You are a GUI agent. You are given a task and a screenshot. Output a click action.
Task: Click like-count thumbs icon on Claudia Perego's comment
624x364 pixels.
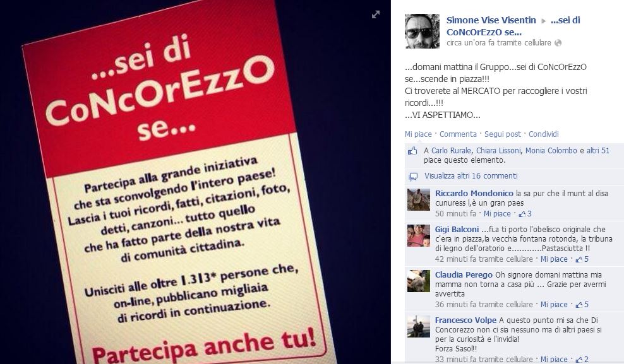(x=579, y=305)
